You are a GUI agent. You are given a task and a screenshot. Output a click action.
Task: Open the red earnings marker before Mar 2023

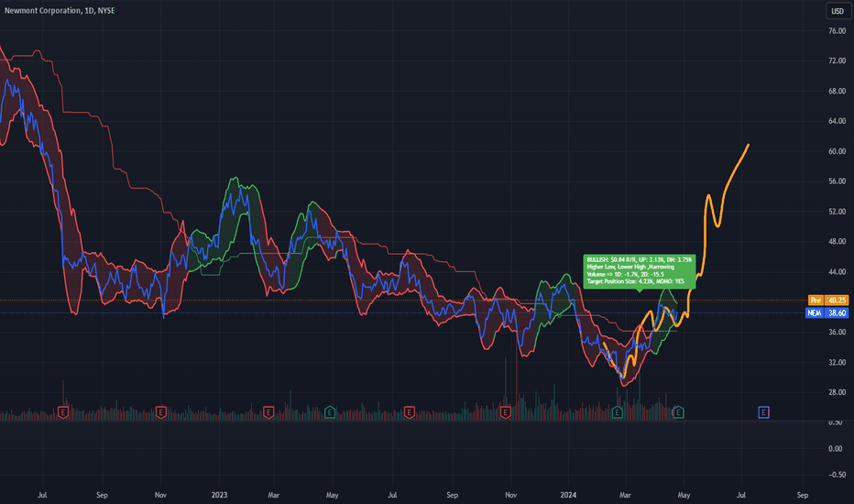[268, 412]
